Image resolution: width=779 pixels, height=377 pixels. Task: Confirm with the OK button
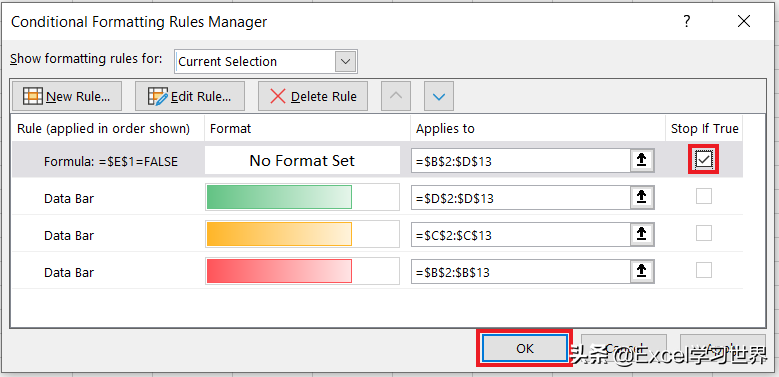tap(525, 348)
